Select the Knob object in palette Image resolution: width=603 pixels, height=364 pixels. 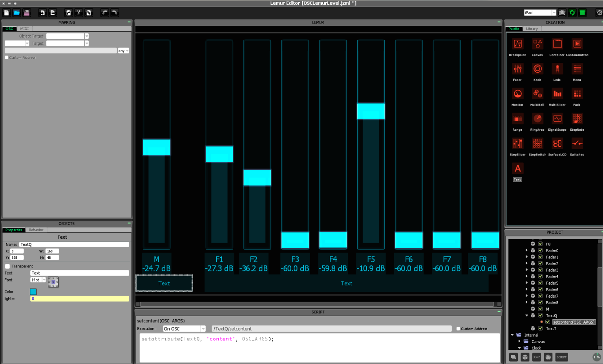point(537,69)
